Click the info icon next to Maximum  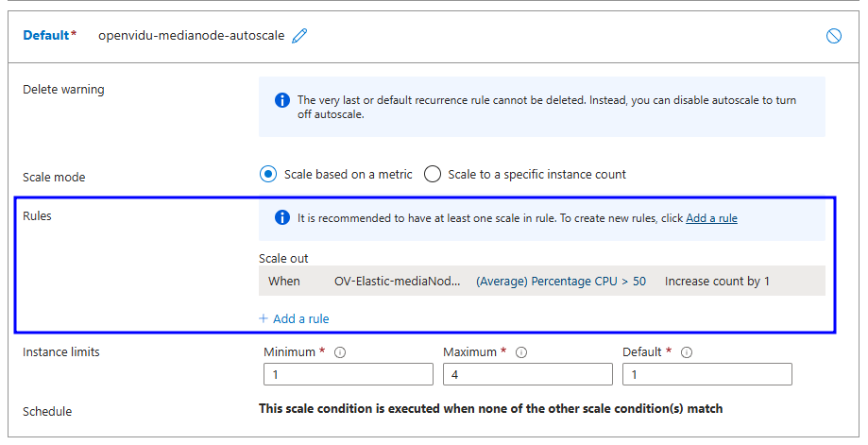(521, 352)
